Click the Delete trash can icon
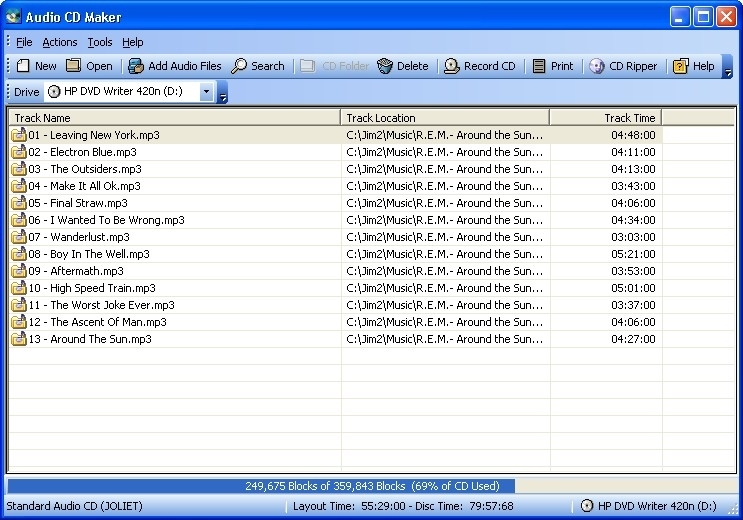This screenshot has width=743, height=520. [385, 66]
